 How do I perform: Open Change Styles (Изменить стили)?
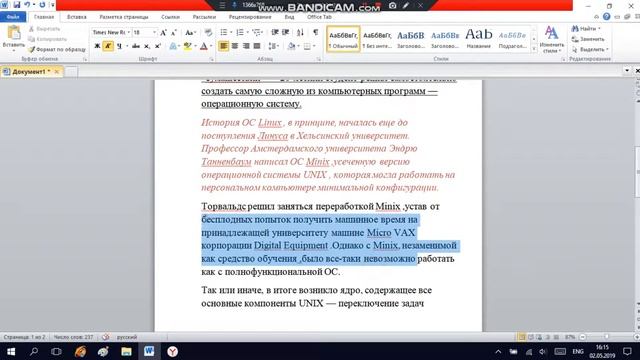[551, 40]
